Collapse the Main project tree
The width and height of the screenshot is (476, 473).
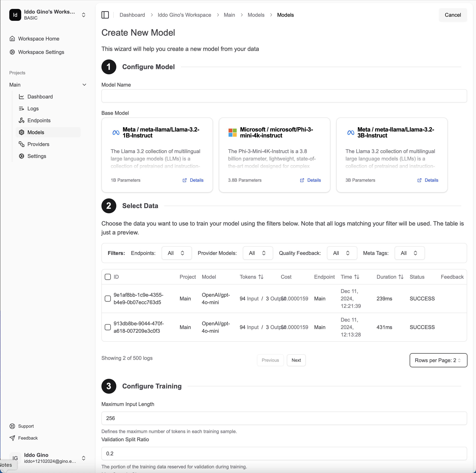click(x=85, y=85)
